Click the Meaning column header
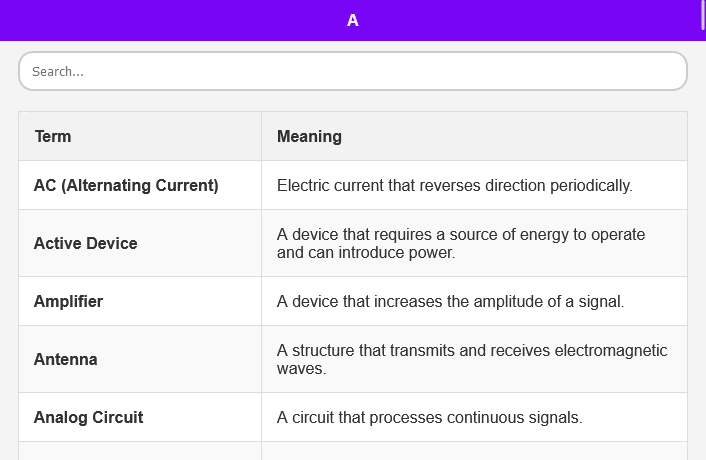This screenshot has width=706, height=460. [x=309, y=136]
